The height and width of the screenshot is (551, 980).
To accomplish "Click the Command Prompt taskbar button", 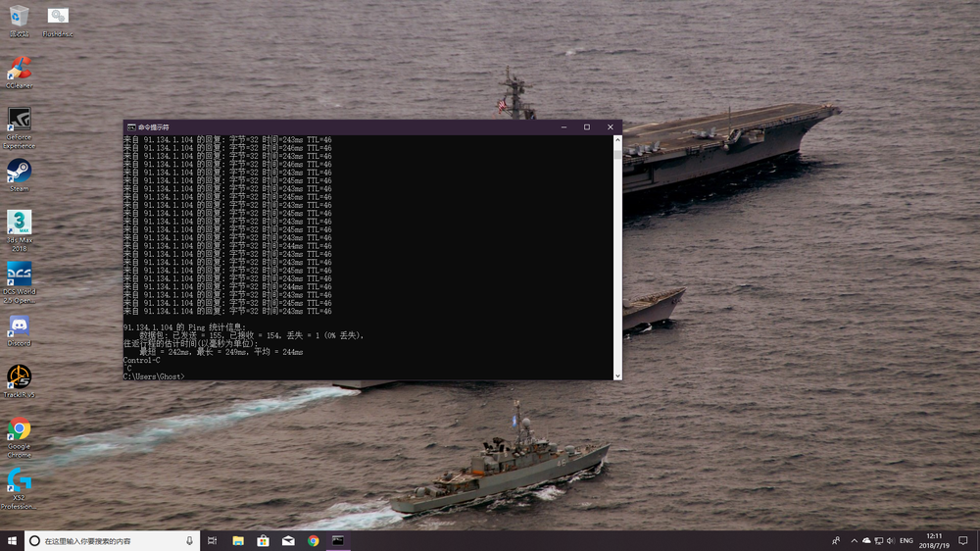I will click(x=338, y=540).
